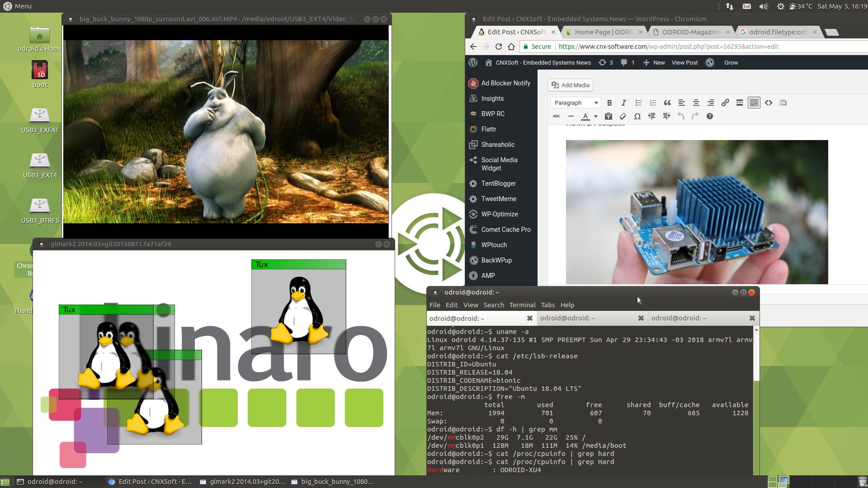Open terminal Help menu

tap(567, 305)
